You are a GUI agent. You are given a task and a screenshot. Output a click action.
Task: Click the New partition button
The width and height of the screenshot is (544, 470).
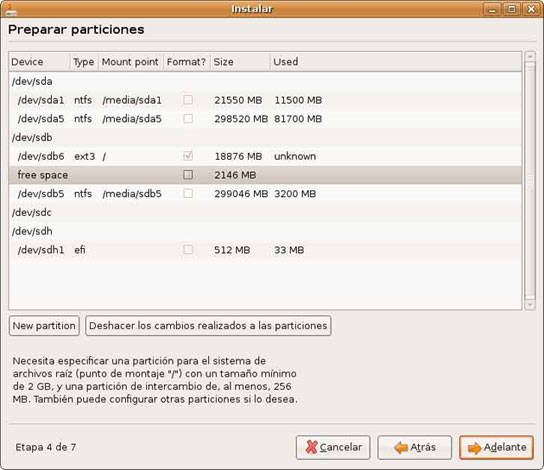(44, 326)
